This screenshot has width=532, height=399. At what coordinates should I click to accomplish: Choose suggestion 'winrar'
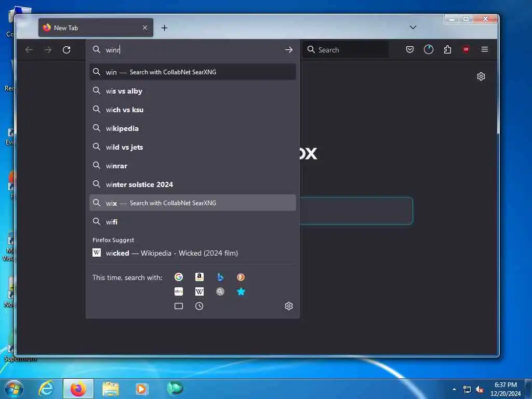(x=193, y=166)
